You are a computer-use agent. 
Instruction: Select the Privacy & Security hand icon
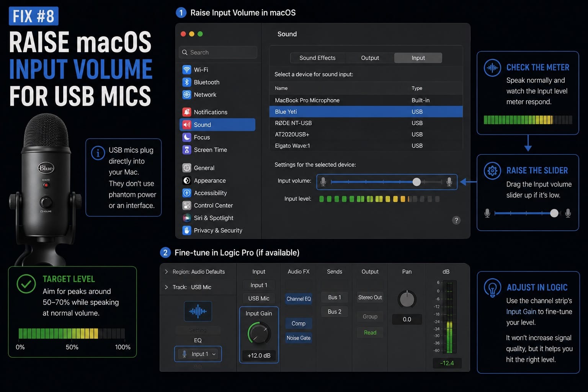(x=186, y=230)
